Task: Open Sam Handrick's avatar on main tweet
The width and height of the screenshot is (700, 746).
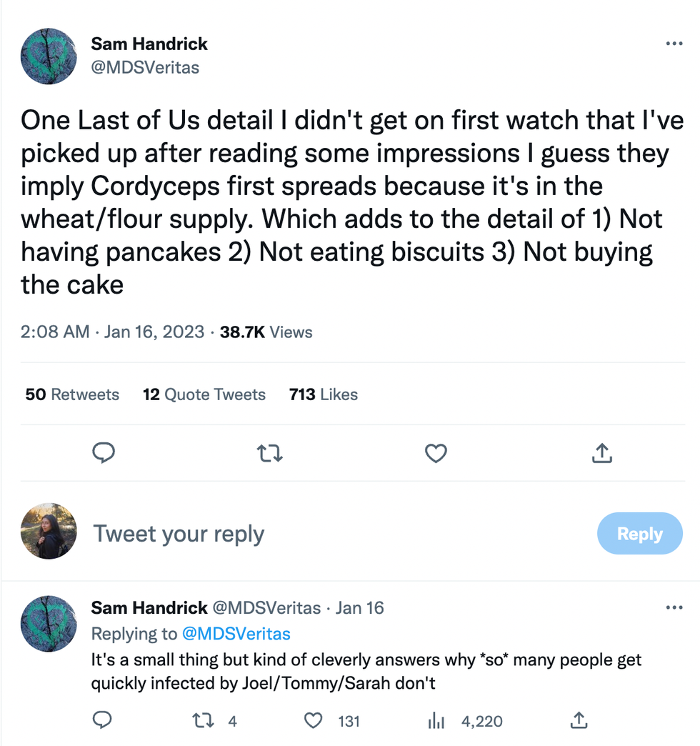Action: pos(49,56)
